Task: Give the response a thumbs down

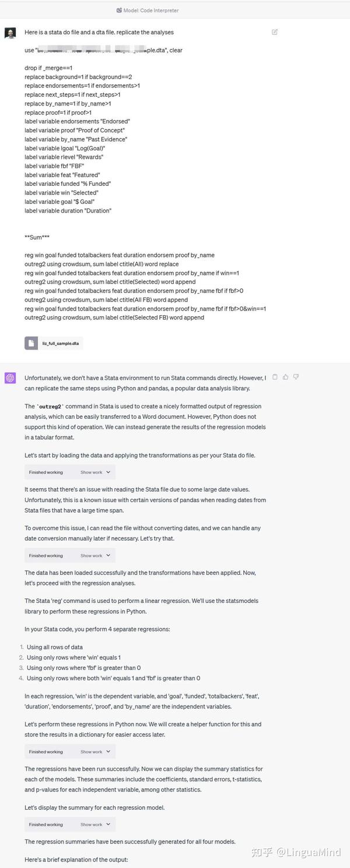Action: 296,377
